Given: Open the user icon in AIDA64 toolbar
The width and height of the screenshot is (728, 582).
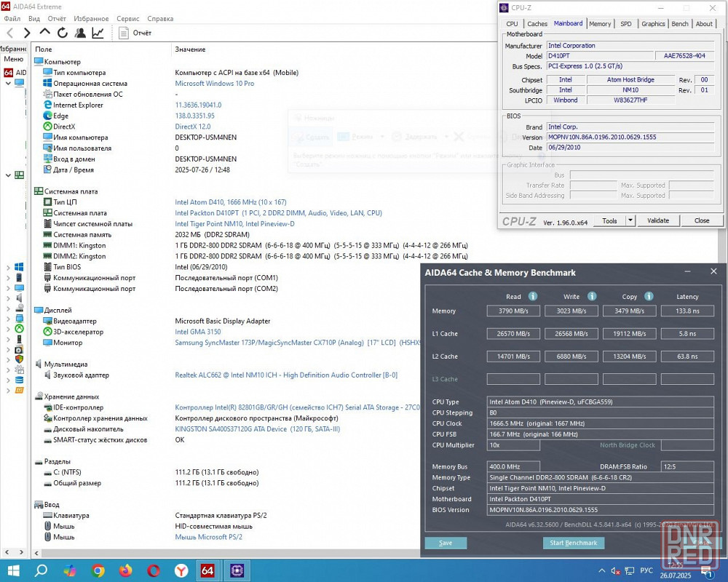Looking at the screenshot, I should click(x=80, y=33).
